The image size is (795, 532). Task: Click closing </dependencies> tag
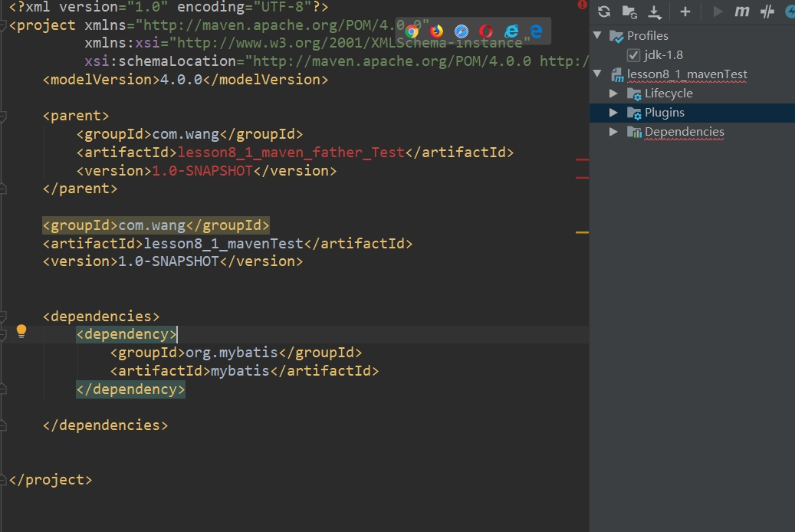click(106, 425)
